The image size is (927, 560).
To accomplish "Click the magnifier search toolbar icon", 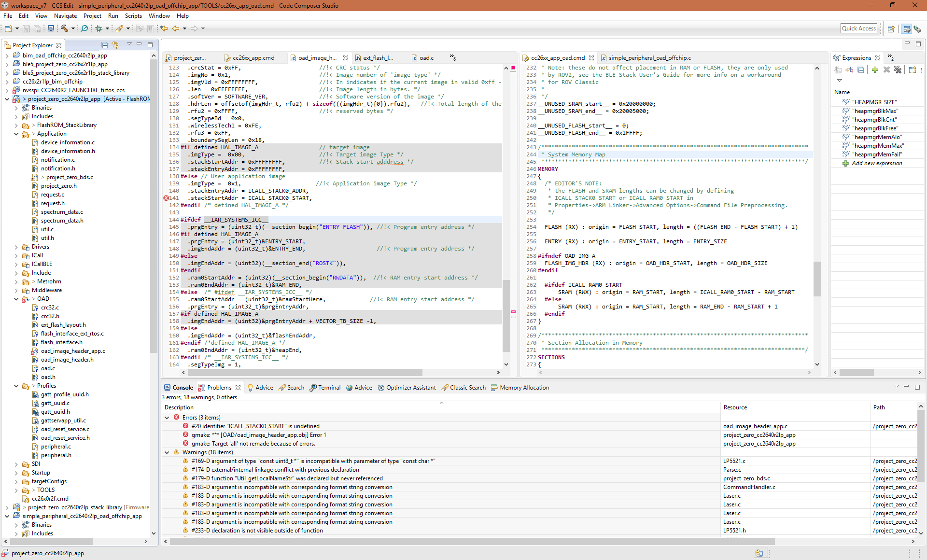I will 84,28.
